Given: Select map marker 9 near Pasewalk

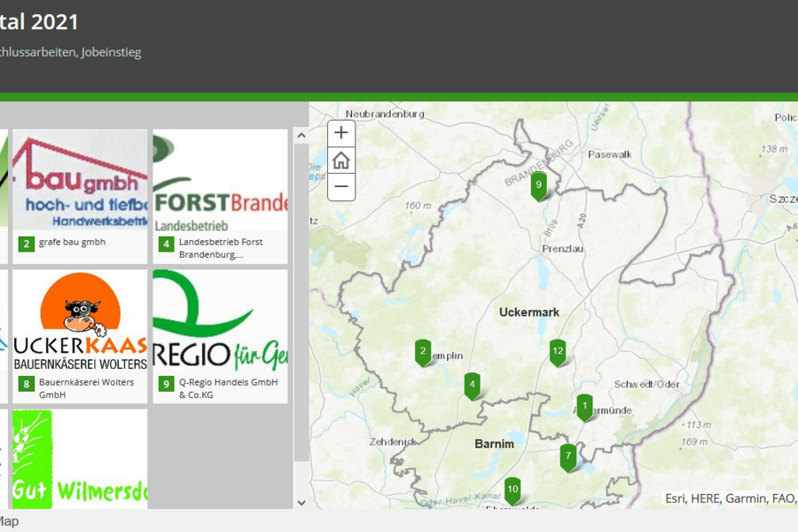Looking at the screenshot, I should coord(539,184).
